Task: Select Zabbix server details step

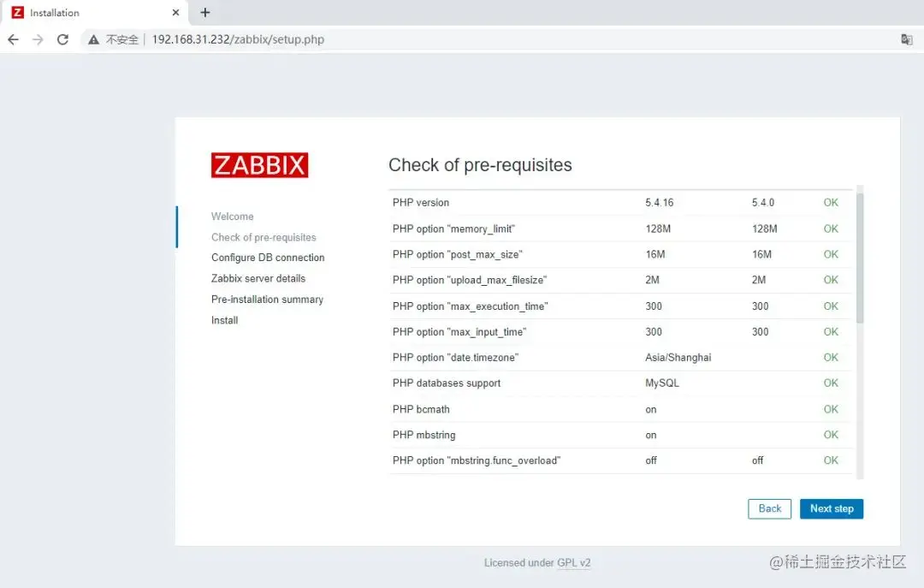Action: (258, 278)
